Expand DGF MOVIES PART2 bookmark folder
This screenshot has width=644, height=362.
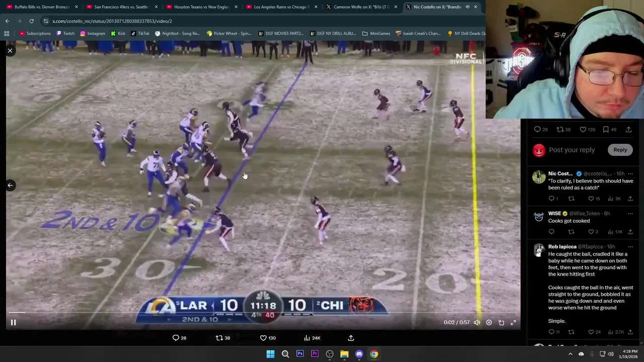pyautogui.click(x=281, y=34)
